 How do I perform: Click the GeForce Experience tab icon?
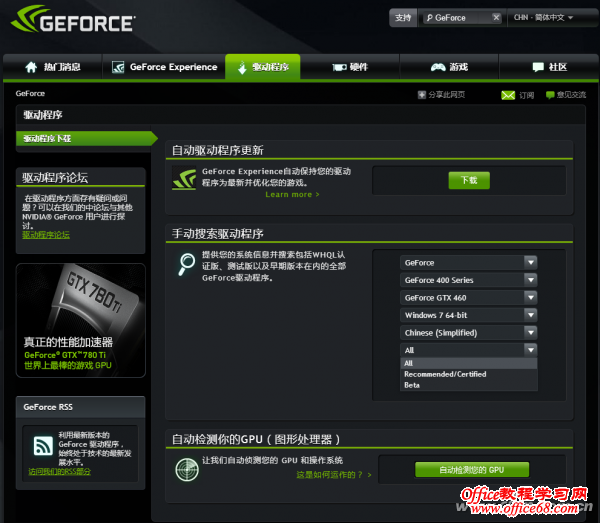118,67
